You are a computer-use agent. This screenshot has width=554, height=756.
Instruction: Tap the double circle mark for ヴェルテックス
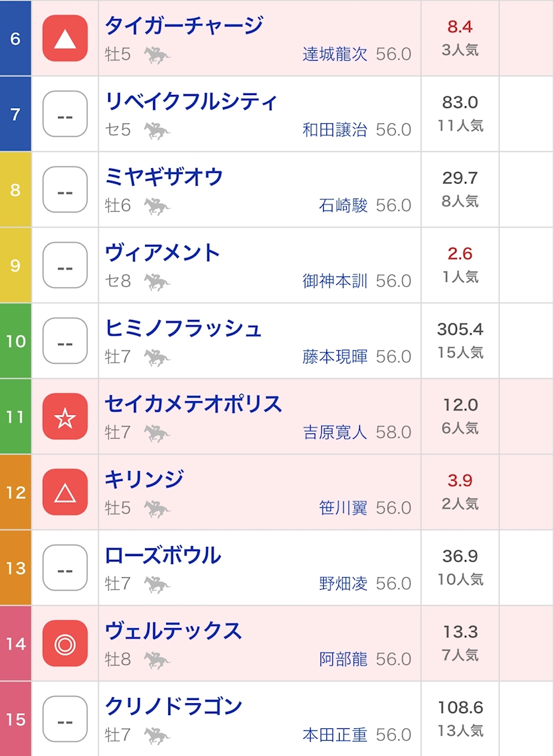(65, 644)
